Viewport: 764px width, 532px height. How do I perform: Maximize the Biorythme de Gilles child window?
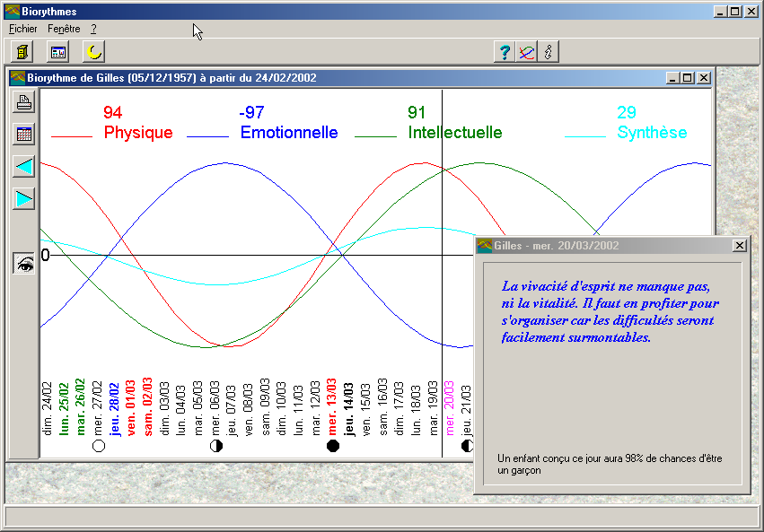[688, 78]
